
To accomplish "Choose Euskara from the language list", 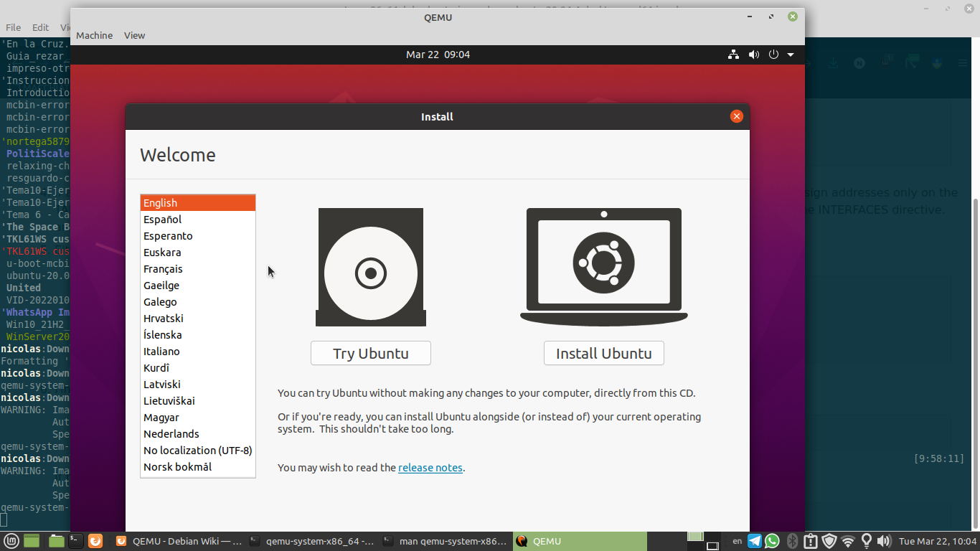I will coord(198,253).
